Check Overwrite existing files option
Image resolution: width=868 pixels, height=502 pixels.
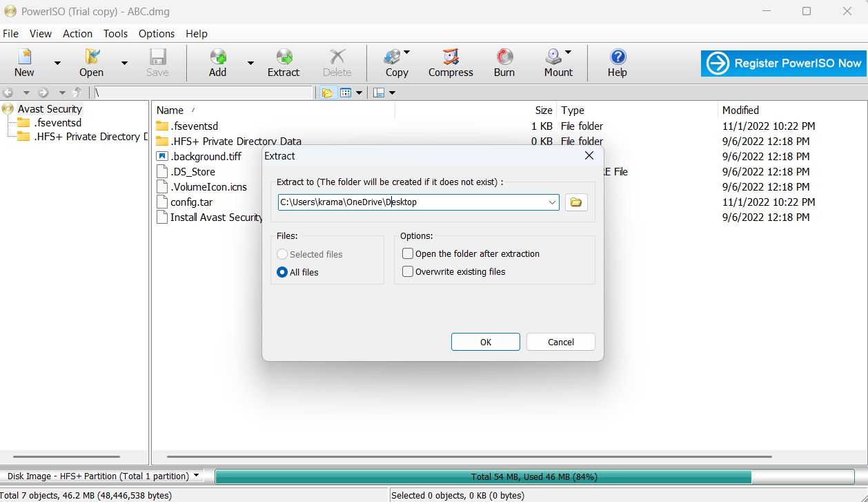click(407, 271)
